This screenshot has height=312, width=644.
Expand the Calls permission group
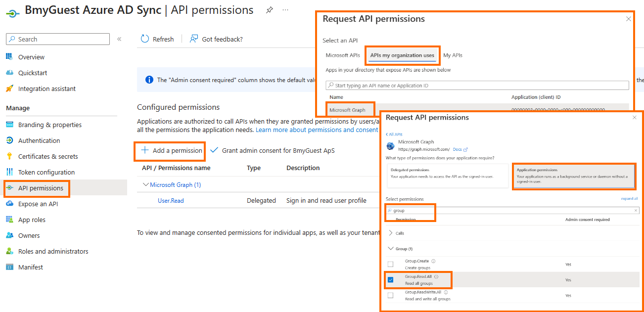391,233
